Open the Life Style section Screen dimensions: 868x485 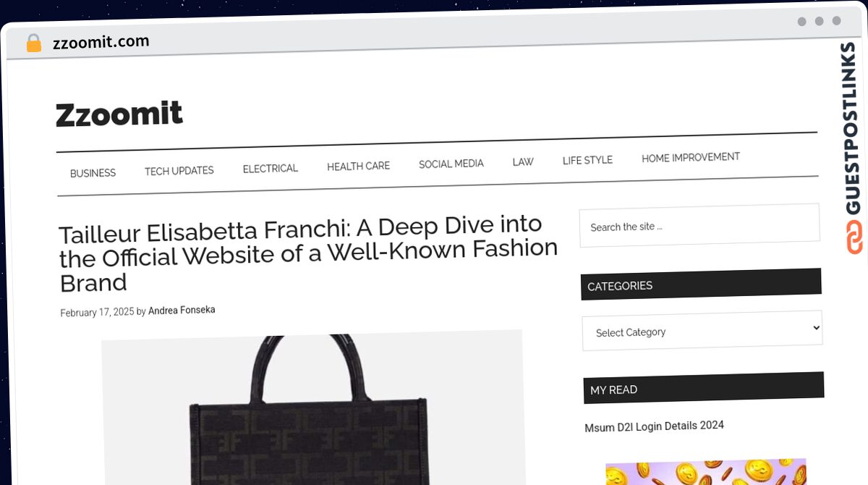coord(587,160)
